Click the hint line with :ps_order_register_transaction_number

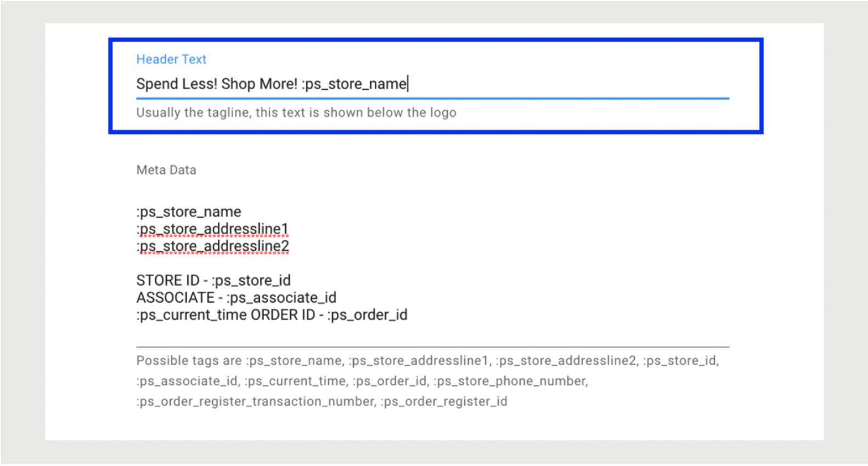coord(322,401)
